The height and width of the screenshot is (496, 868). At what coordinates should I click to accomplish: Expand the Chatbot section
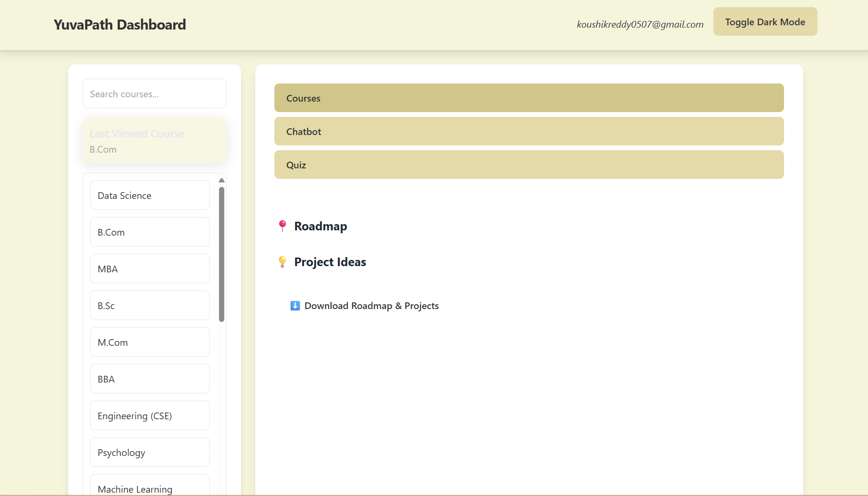(x=528, y=131)
